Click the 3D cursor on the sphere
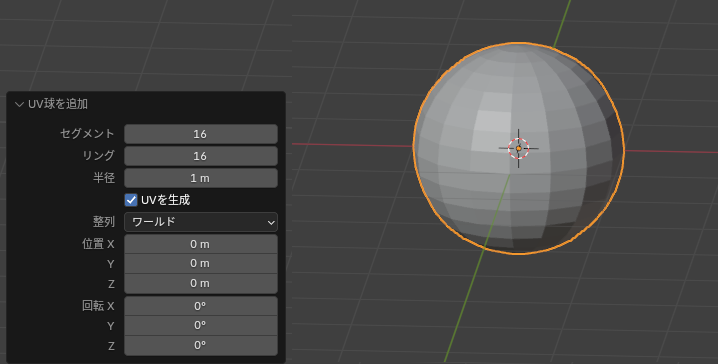The height and width of the screenshot is (364, 718). click(x=518, y=148)
